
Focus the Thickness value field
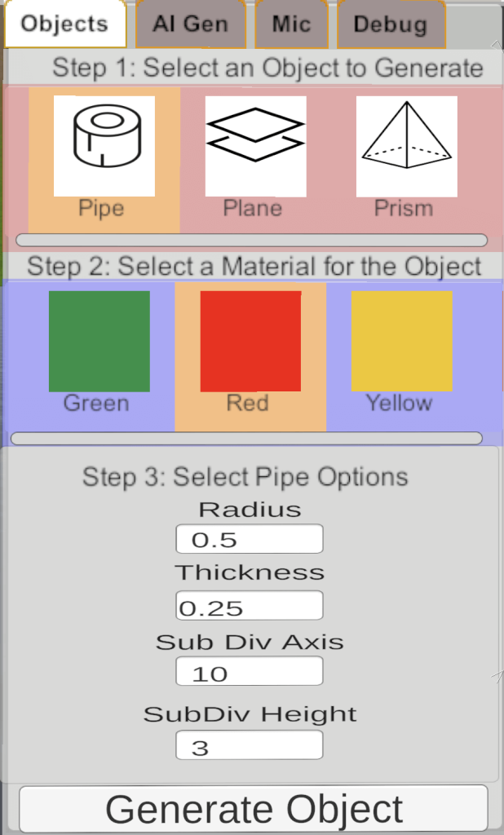point(250,606)
